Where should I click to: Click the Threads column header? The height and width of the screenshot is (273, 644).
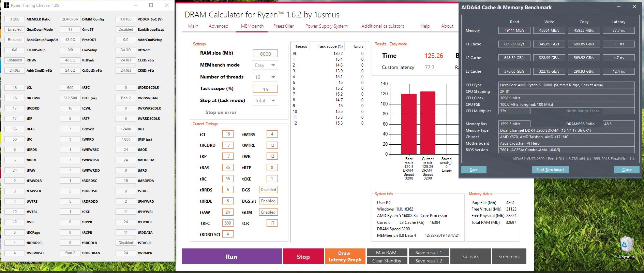pos(300,46)
